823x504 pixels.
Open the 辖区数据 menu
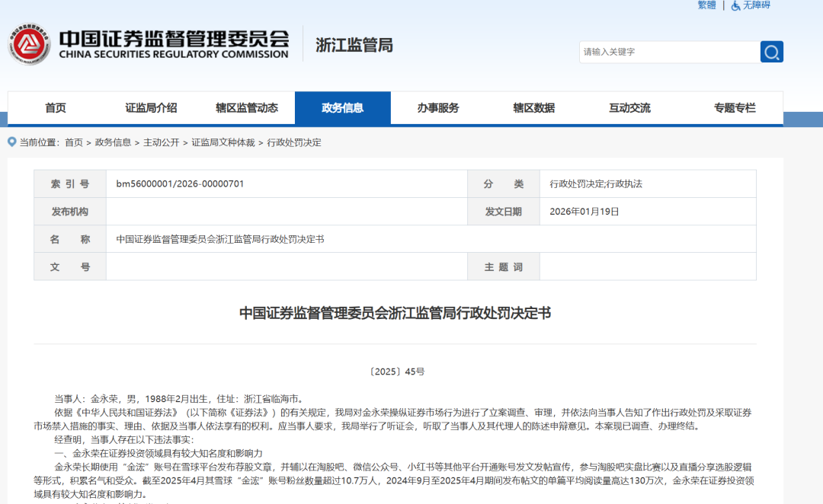[535, 107]
